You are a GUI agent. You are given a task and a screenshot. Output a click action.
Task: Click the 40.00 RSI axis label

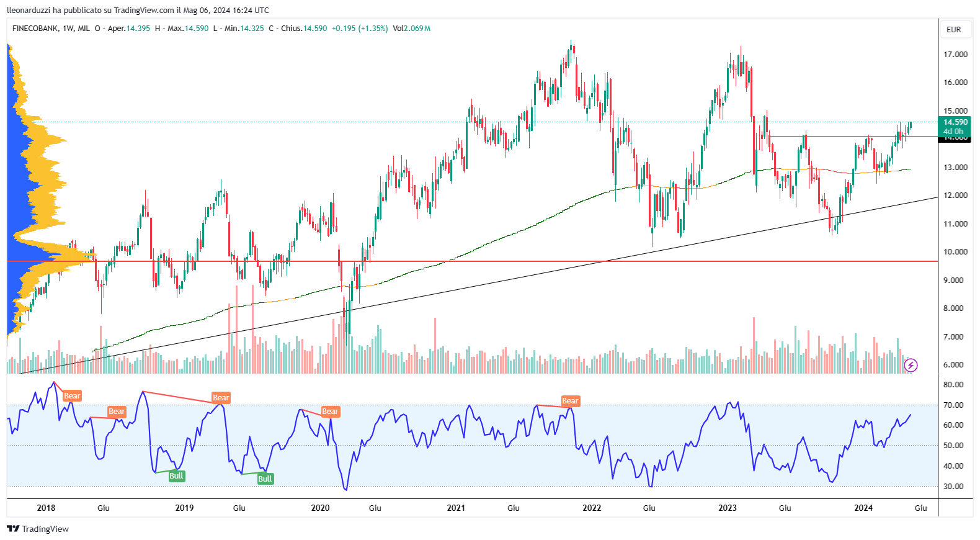coord(953,466)
